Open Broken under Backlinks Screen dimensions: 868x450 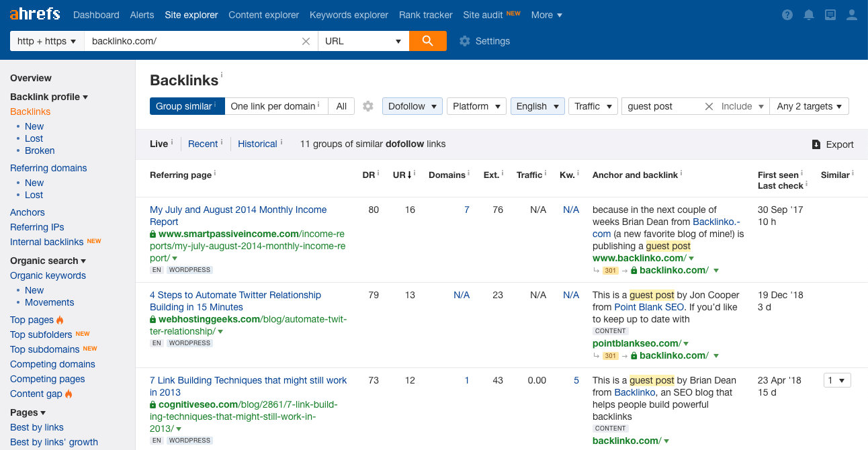(40, 150)
